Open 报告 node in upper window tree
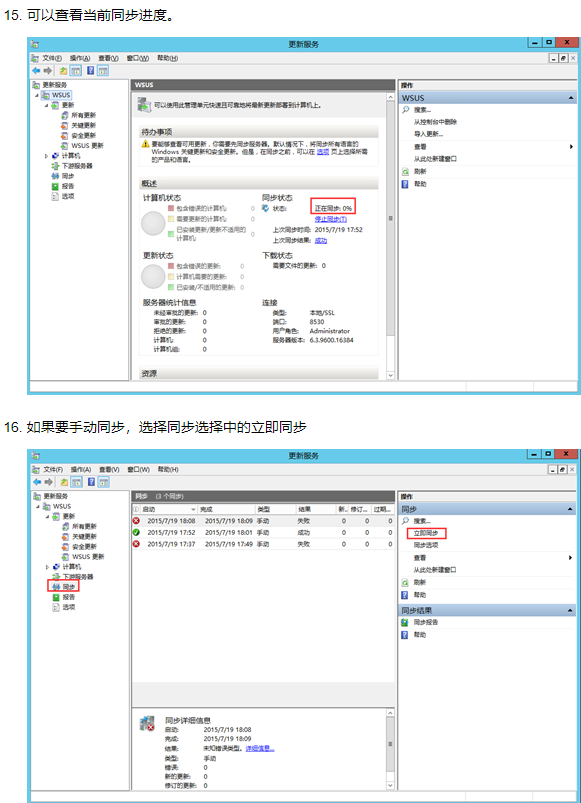581x803 pixels. (x=63, y=186)
